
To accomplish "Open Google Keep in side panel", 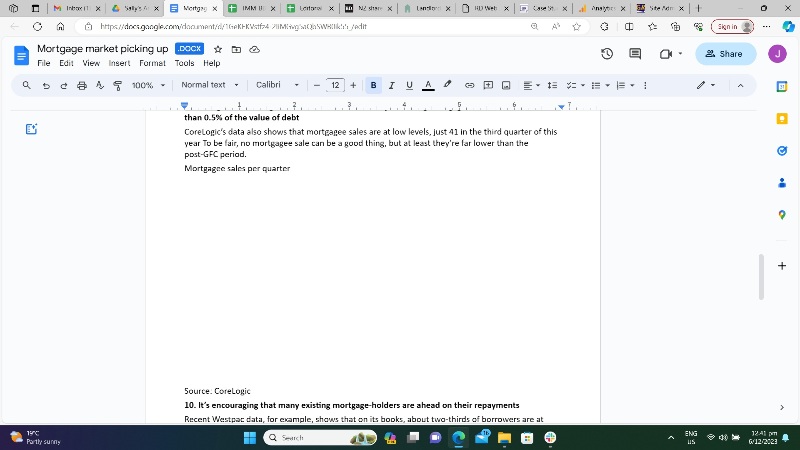I will (782, 119).
